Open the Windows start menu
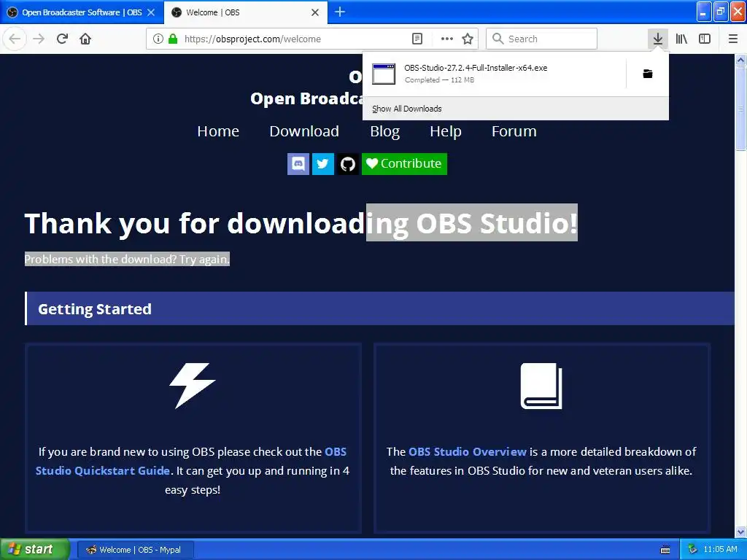Screen dimensions: 747x560 34,550
